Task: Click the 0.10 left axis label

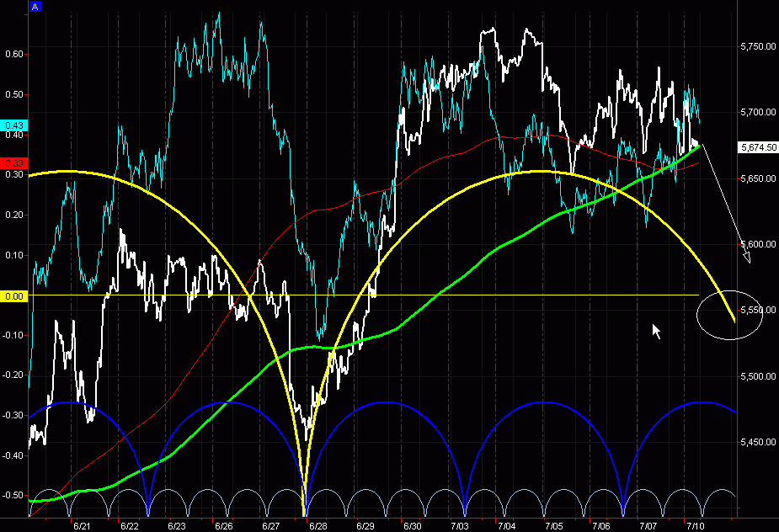Action: tap(14, 255)
